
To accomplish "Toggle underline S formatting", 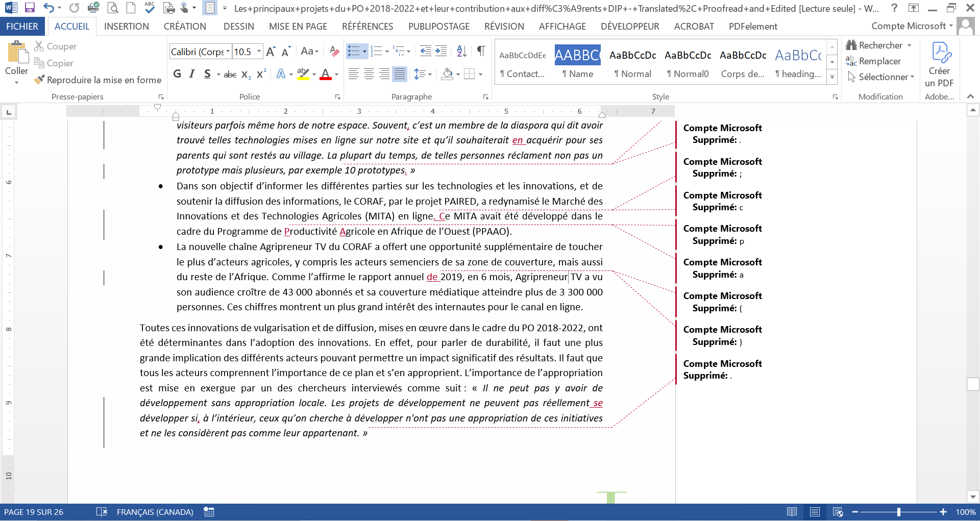I will click(207, 74).
